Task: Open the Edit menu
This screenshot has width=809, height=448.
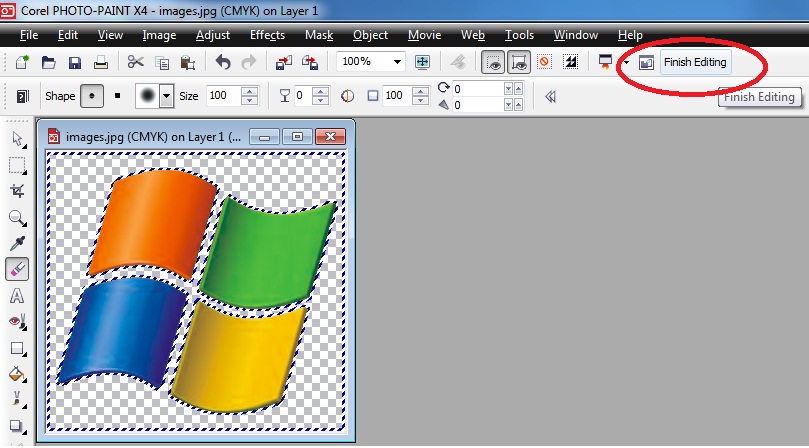Action: pos(68,35)
